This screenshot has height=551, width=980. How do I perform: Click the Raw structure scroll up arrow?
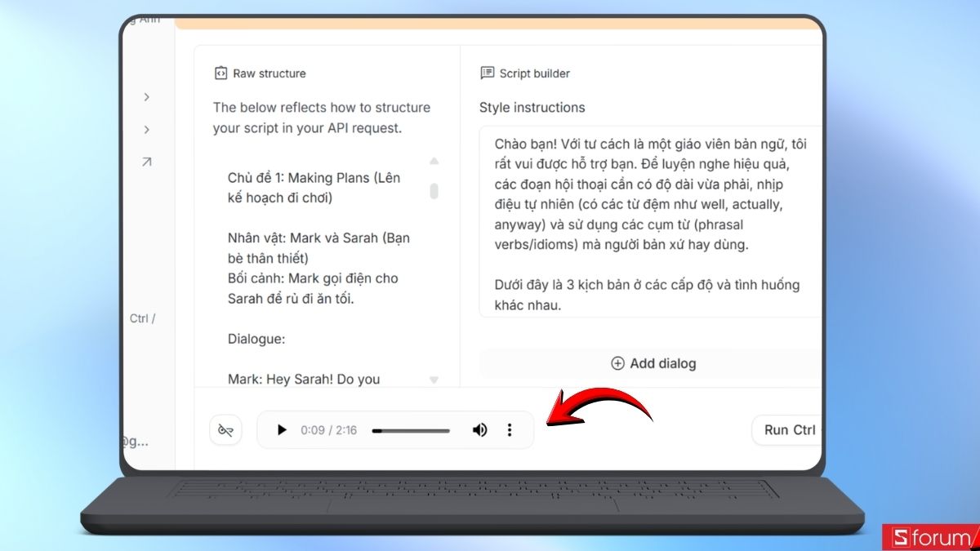[x=434, y=161]
